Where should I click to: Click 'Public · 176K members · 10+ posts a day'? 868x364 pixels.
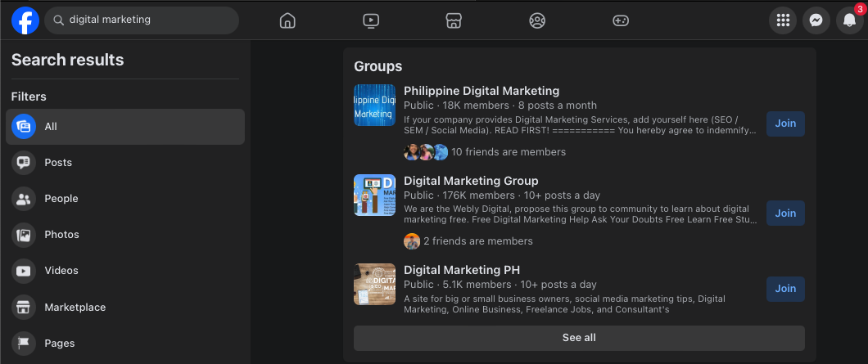pos(502,195)
